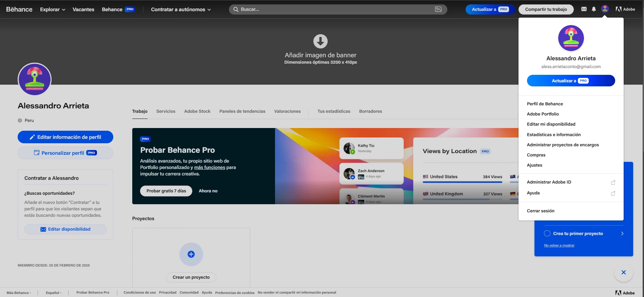Image resolution: width=644 pixels, height=297 pixels.
Task: Open Behance PRO in the navigation bar
Action: tap(118, 9)
